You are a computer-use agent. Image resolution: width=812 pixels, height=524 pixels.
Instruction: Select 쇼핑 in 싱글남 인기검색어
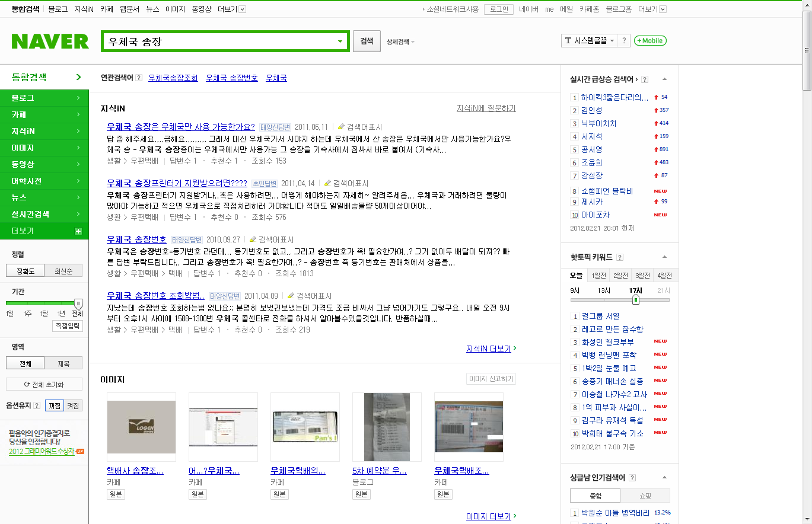click(x=645, y=496)
